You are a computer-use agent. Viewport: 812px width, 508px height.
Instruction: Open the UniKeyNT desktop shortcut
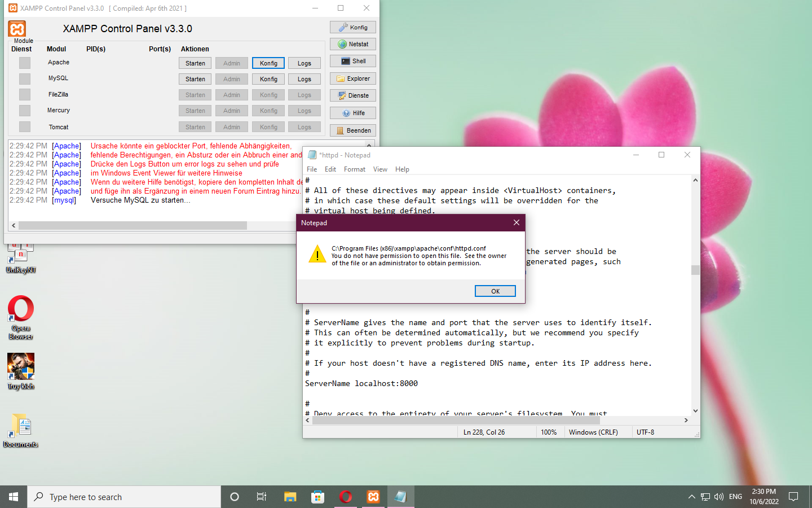coord(21,259)
